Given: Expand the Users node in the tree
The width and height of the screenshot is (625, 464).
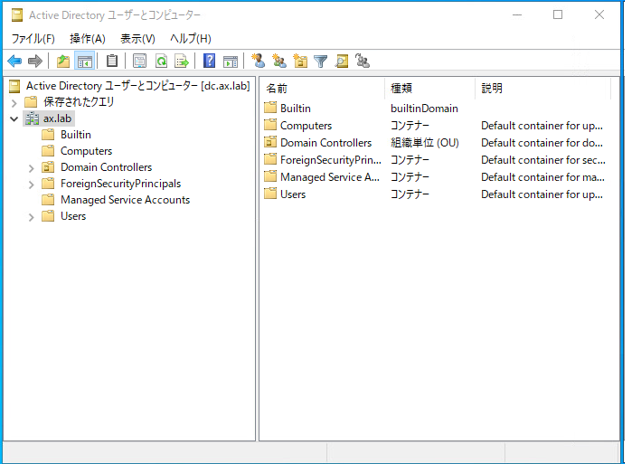Looking at the screenshot, I should tap(32, 216).
